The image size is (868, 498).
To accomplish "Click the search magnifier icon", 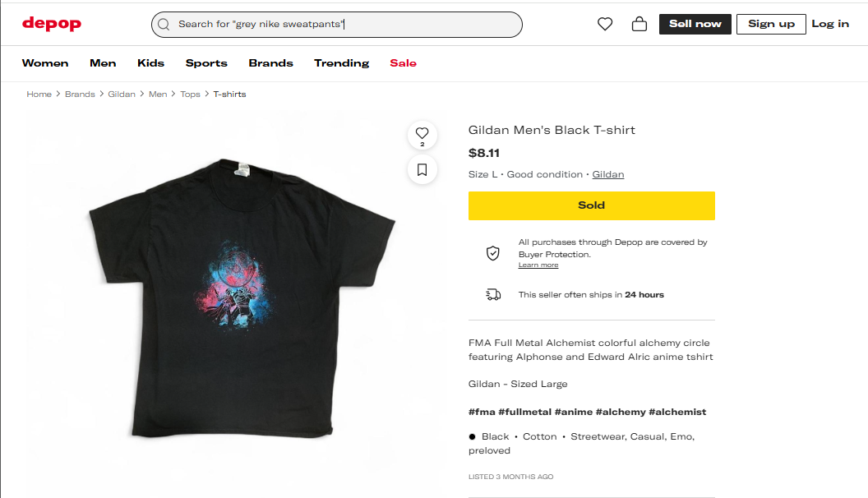I will pyautogui.click(x=164, y=25).
